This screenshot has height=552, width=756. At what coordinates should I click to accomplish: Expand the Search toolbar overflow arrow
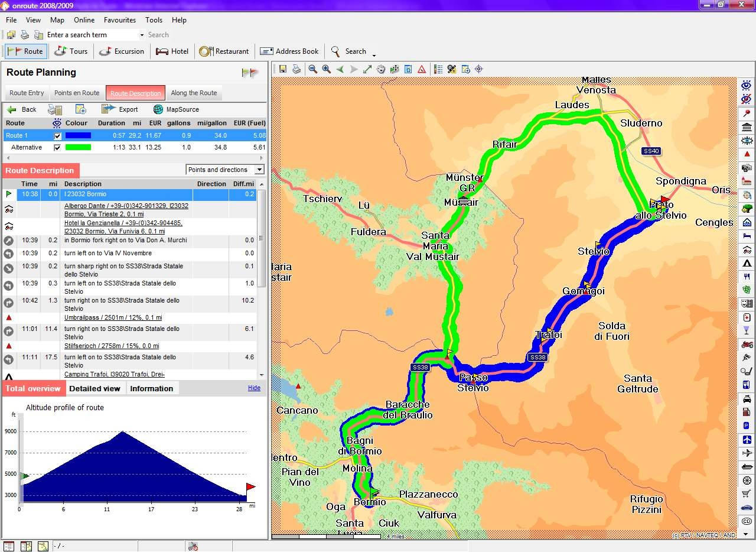[374, 55]
